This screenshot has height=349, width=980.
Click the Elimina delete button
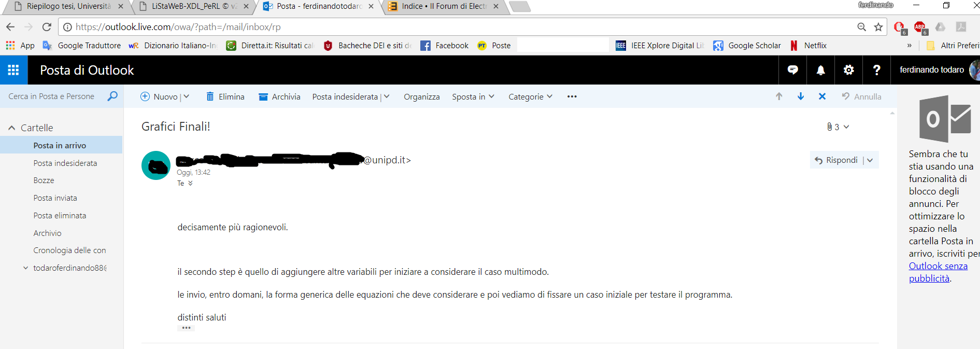pos(225,97)
